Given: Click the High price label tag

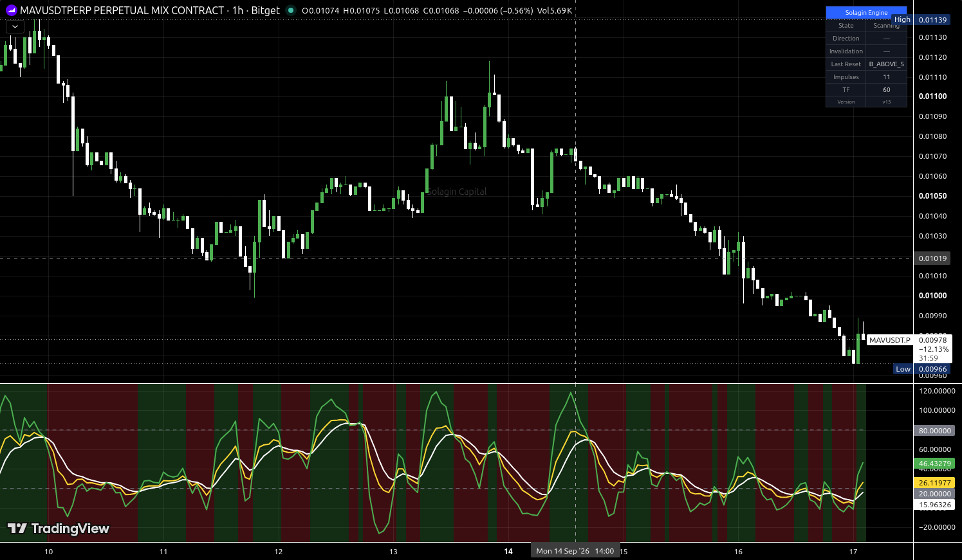Looking at the screenshot, I should pyautogui.click(x=902, y=19).
